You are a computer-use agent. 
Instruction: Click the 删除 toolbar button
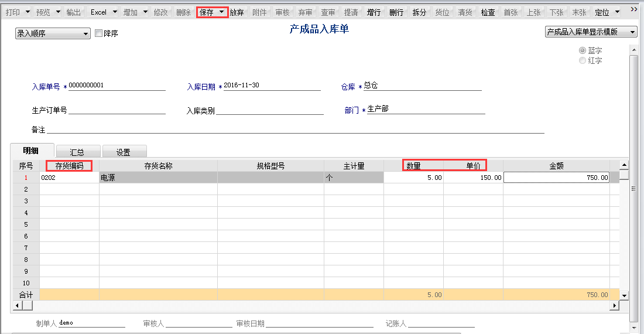184,12
